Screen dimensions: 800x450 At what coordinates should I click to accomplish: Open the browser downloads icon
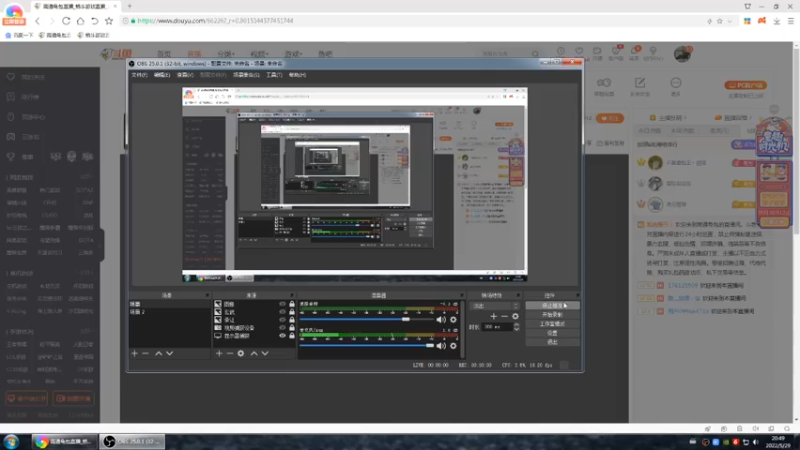click(x=777, y=21)
